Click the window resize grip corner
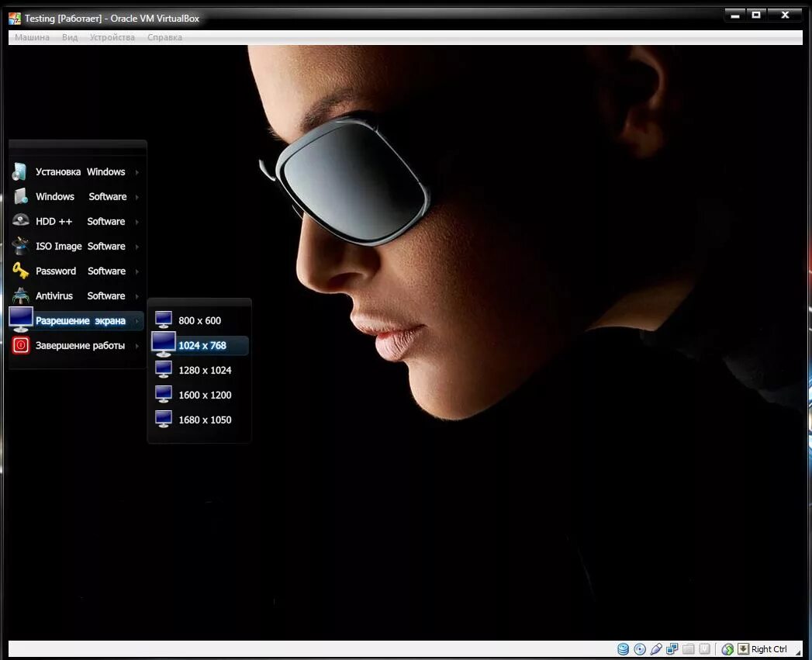The image size is (812, 660). coord(798,652)
